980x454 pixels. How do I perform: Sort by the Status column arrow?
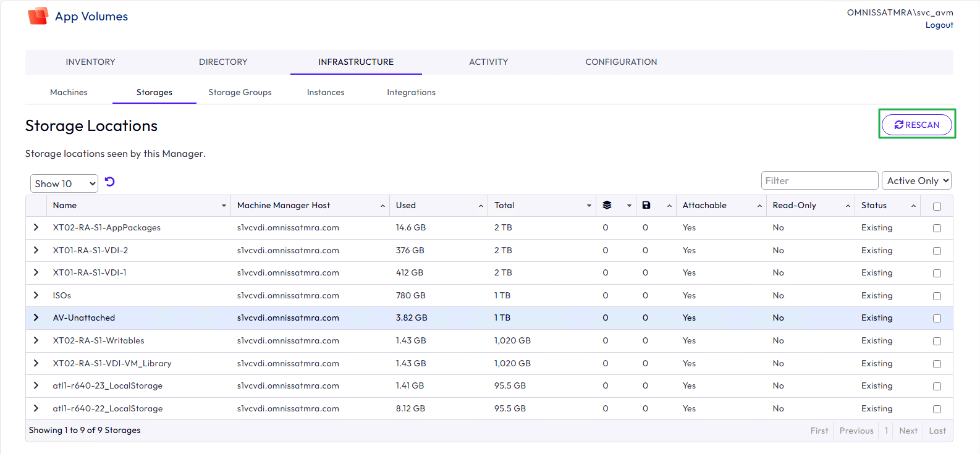click(913, 206)
